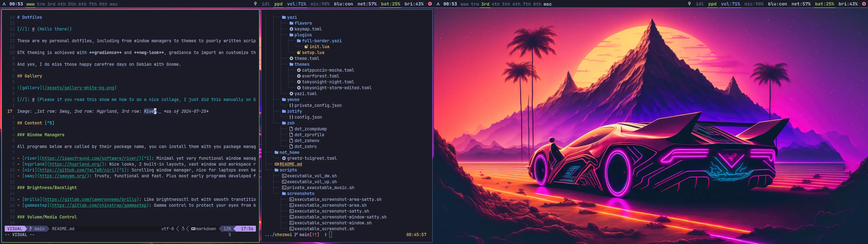
Task: Click the Arch logo in right monitor bar
Action: coord(438,4)
